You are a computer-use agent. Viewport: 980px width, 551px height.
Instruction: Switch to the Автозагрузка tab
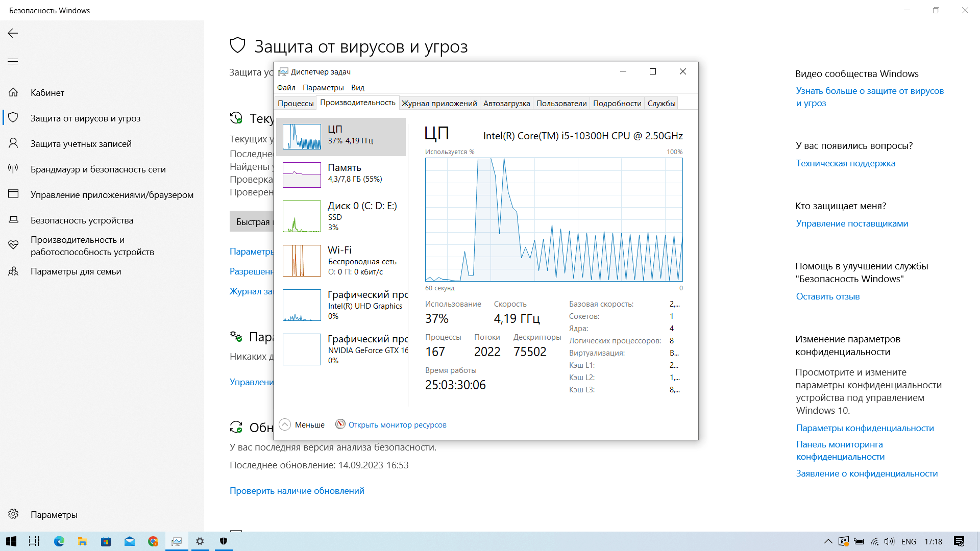click(x=507, y=103)
